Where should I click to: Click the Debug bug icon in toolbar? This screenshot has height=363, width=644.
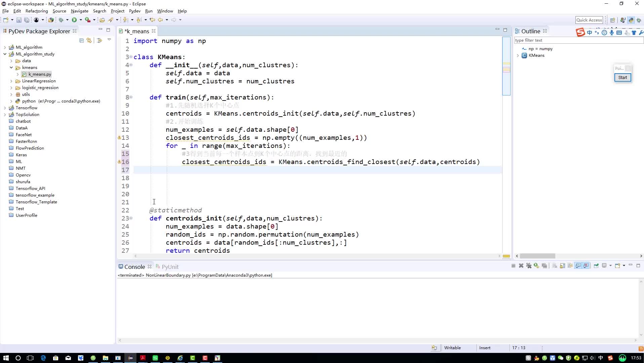pyautogui.click(x=61, y=20)
